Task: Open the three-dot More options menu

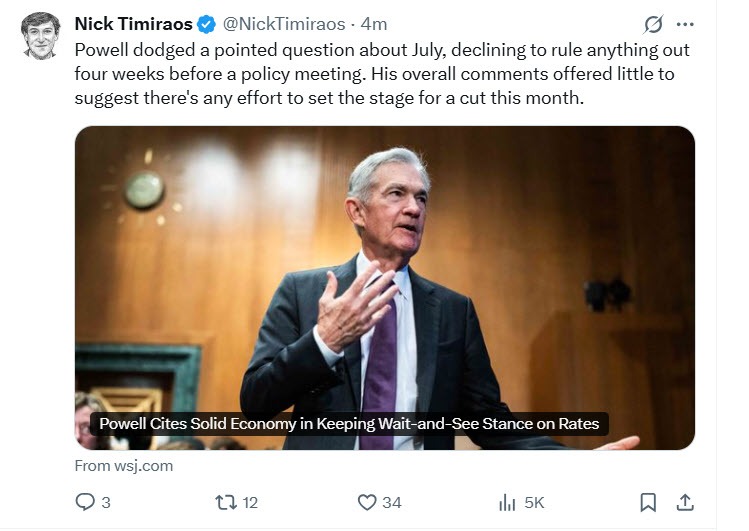Action: tap(685, 24)
